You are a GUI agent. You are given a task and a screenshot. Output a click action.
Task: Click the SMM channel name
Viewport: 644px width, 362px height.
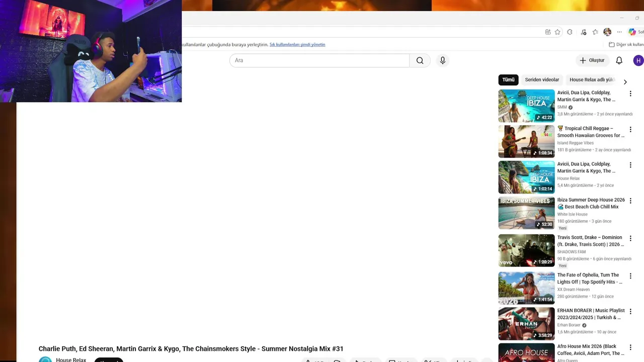562,107
